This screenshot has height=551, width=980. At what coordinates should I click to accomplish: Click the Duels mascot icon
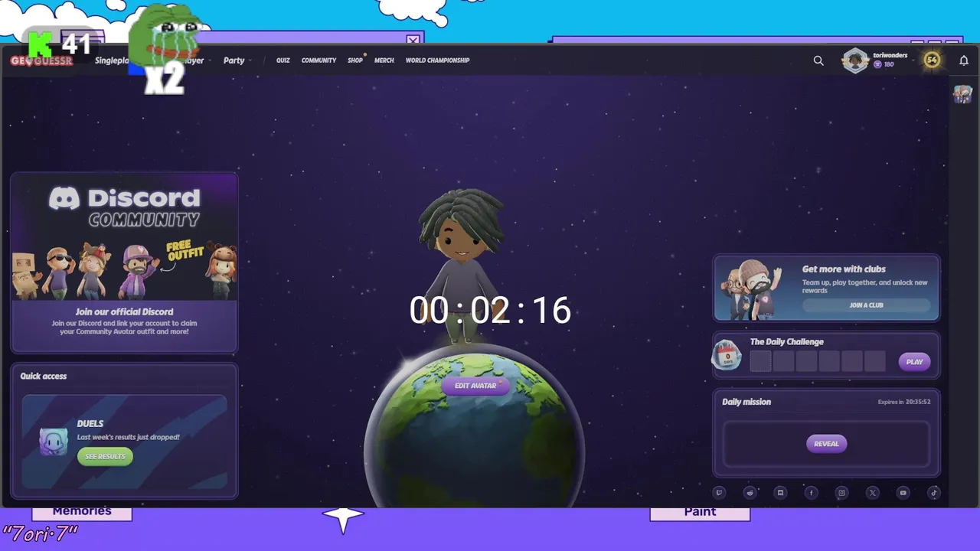point(54,442)
